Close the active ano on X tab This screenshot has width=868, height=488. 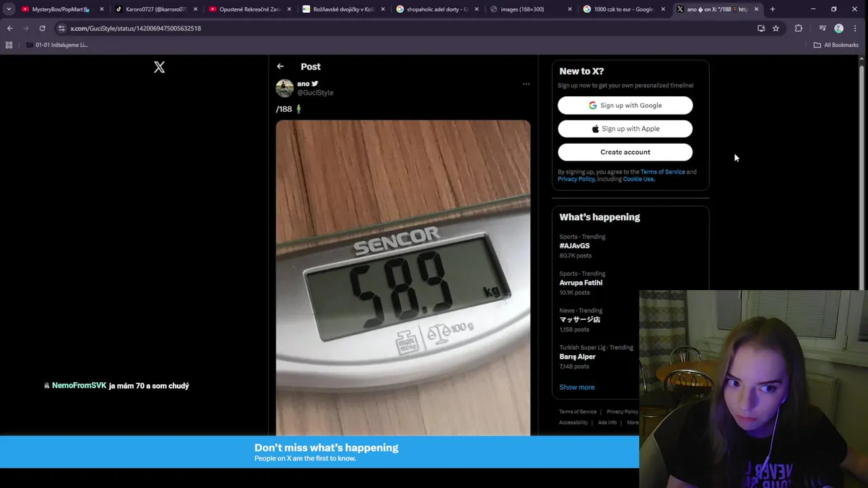tap(756, 9)
